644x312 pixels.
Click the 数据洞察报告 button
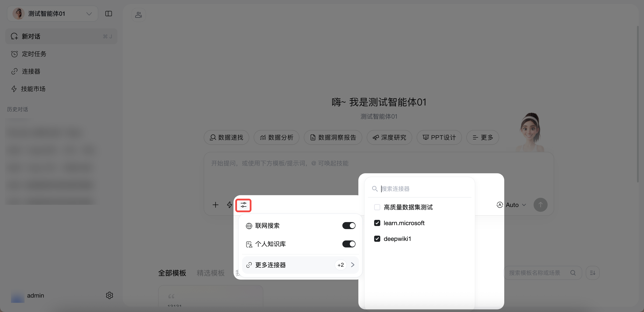(x=333, y=137)
